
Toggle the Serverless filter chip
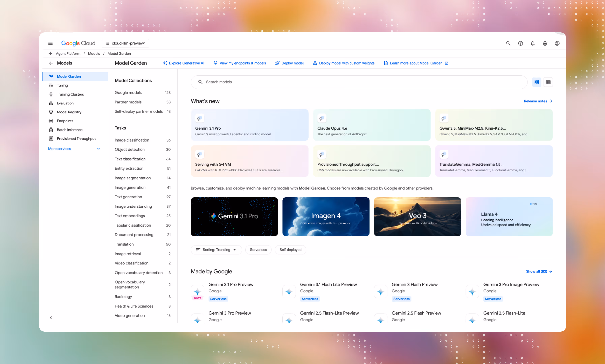point(258,250)
